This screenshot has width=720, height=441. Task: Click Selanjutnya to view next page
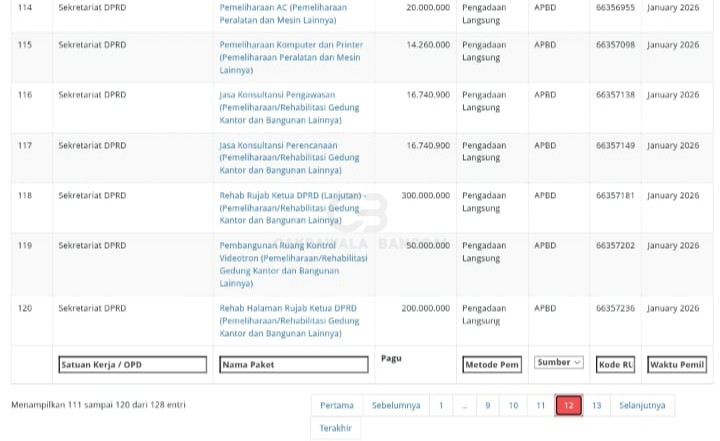[642, 405]
